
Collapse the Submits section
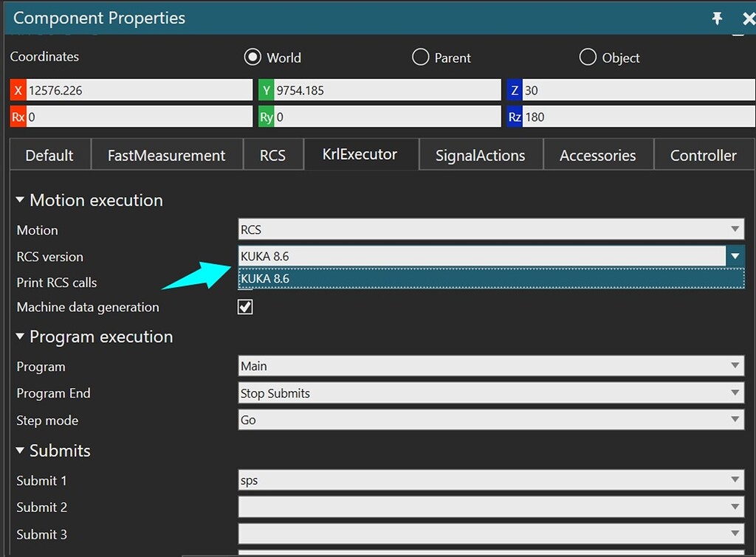pyautogui.click(x=20, y=451)
